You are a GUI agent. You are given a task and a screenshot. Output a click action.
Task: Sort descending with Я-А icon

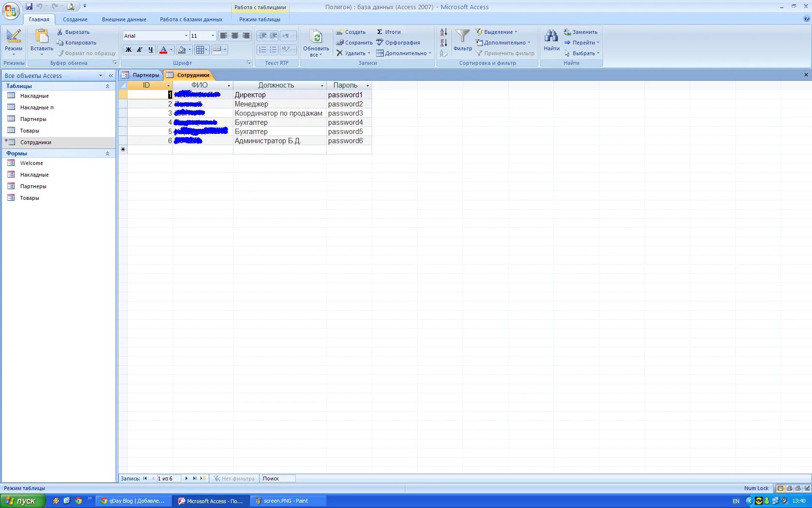coord(443,43)
